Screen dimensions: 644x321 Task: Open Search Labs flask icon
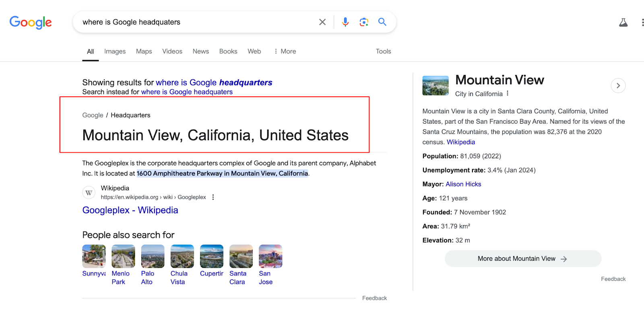(623, 23)
